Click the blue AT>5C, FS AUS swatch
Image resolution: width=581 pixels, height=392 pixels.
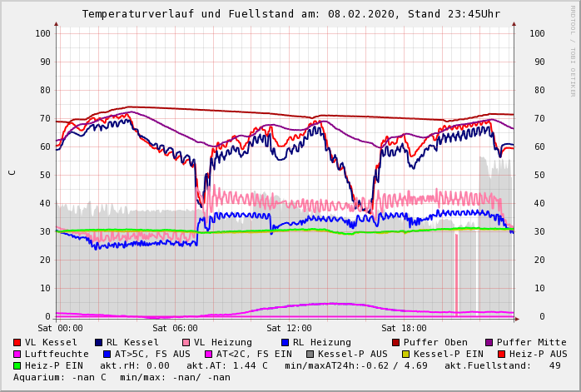pos(107,354)
